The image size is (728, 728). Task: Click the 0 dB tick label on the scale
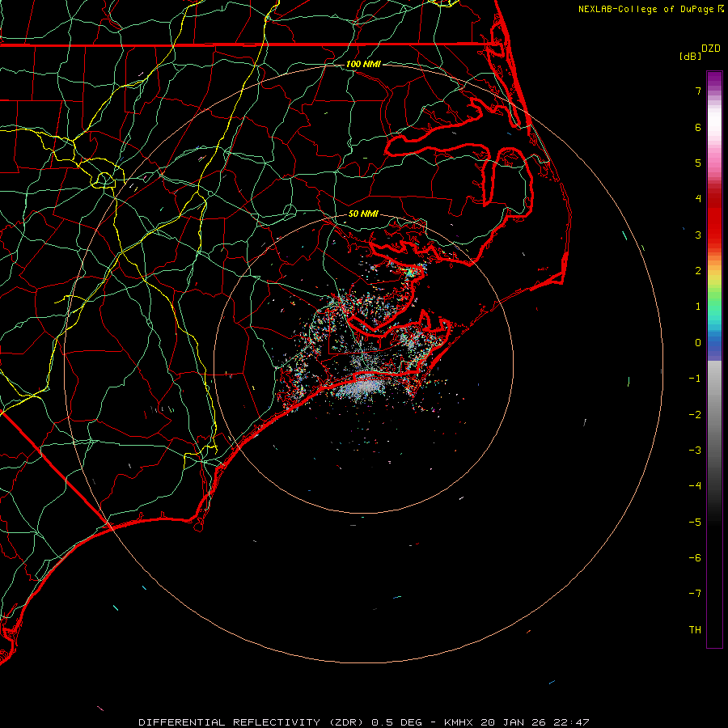pos(698,343)
